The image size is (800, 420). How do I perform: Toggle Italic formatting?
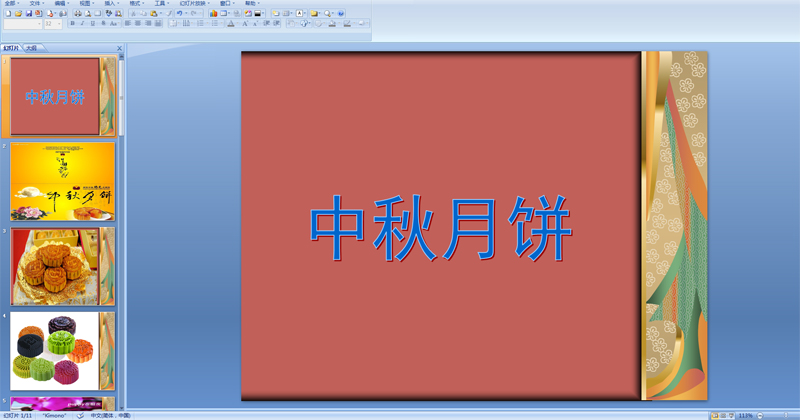pyautogui.click(x=82, y=23)
